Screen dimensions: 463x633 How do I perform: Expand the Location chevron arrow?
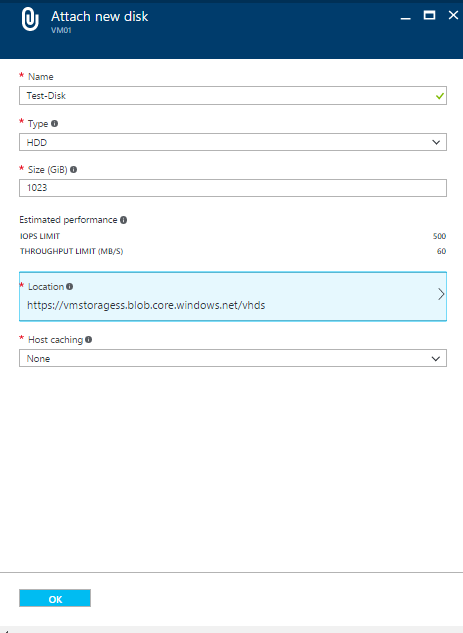pos(441,294)
